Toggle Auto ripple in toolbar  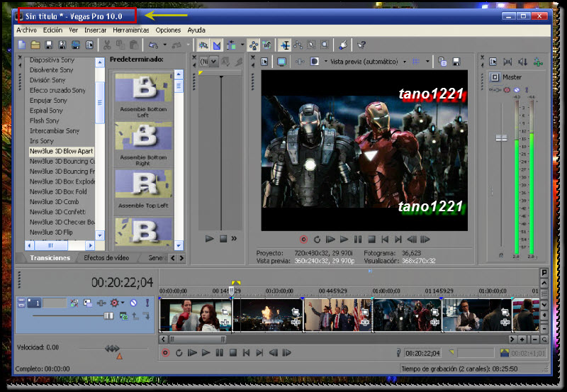pos(231,45)
